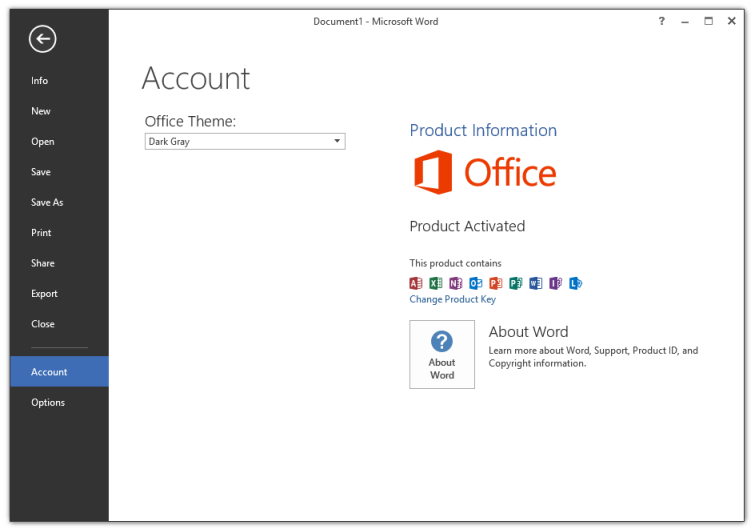Click the About Word heading text
The image size is (755, 529).
(x=529, y=332)
